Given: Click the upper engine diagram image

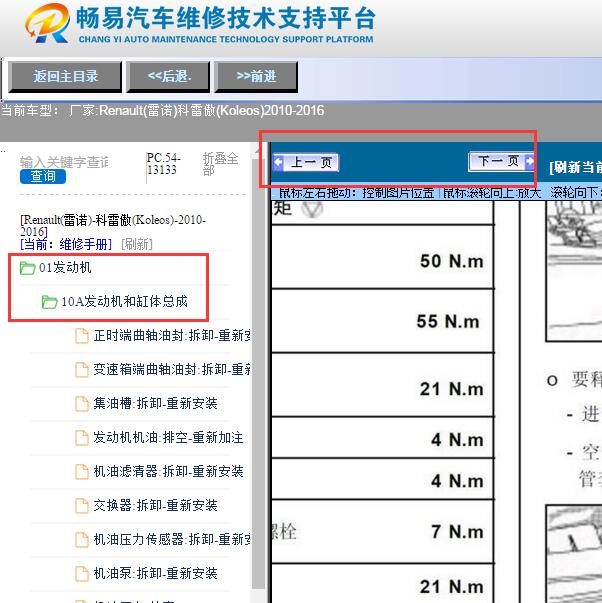Looking at the screenshot, I should 574,271.
